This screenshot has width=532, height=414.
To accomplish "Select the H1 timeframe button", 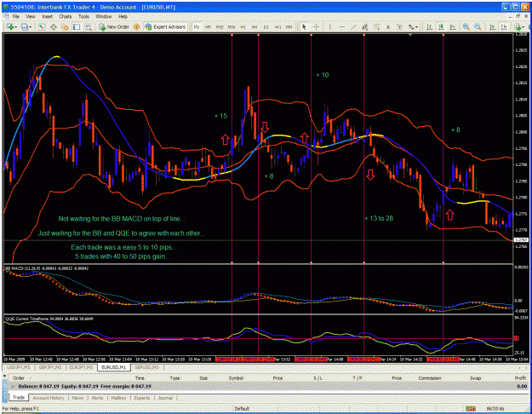I will click(243, 26).
